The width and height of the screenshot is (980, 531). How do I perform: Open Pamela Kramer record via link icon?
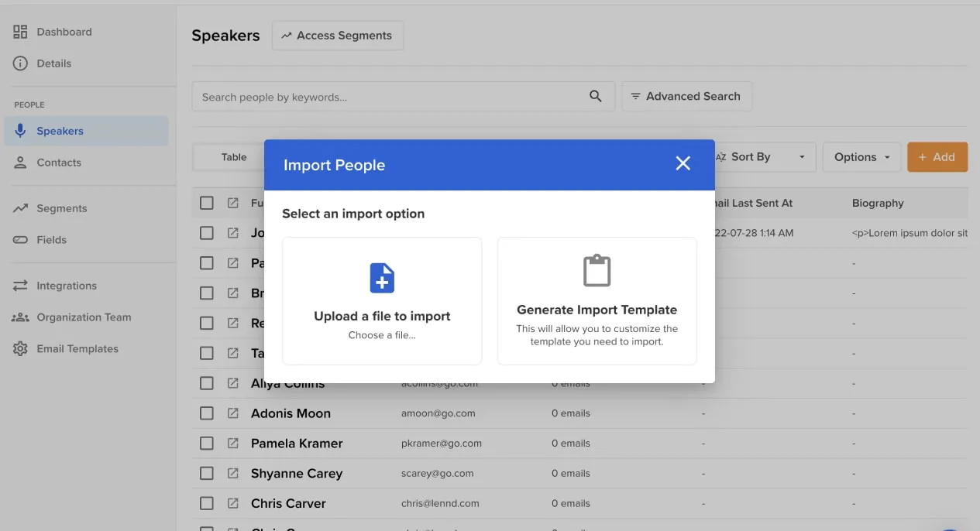pyautogui.click(x=233, y=444)
